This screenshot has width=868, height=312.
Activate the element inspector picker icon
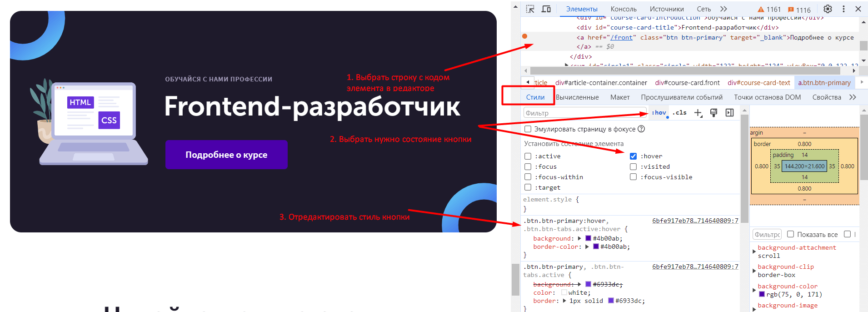[530, 9]
